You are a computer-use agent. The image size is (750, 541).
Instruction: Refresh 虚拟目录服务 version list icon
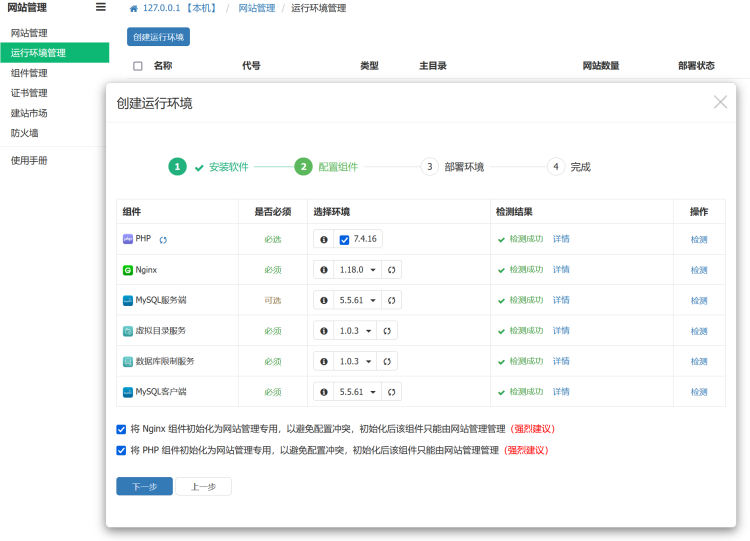(387, 331)
